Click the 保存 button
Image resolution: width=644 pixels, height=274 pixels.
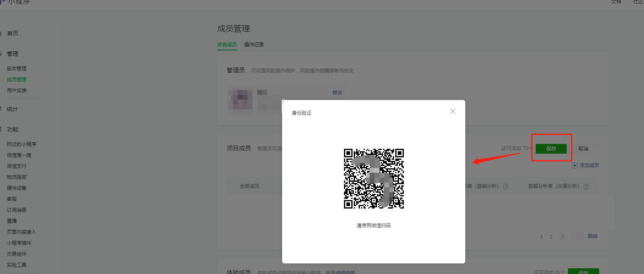tap(551, 148)
